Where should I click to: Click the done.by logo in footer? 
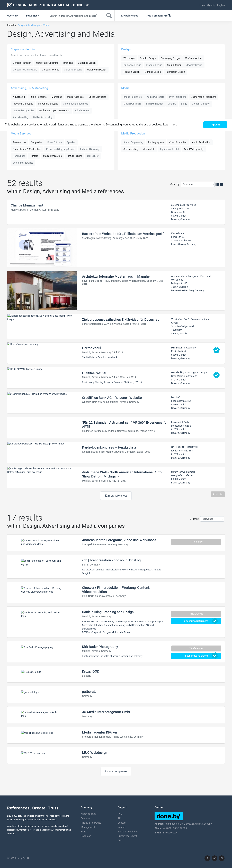[x=168, y=816]
